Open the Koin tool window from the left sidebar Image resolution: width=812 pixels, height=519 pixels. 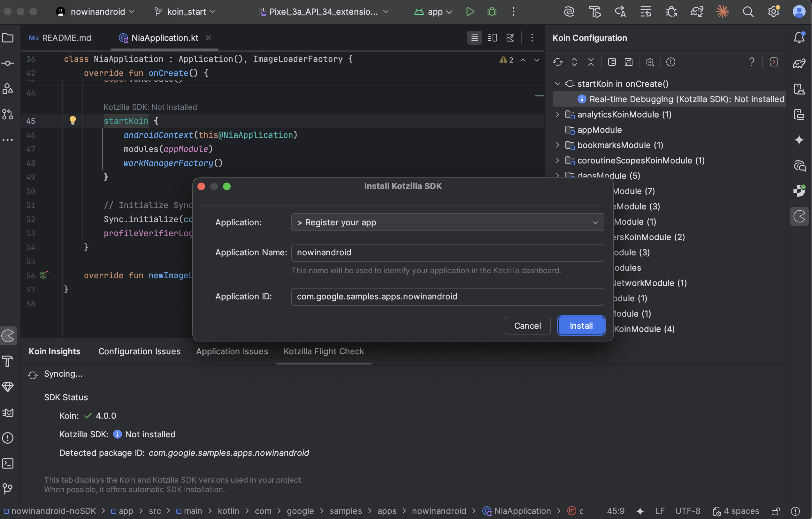[8, 336]
